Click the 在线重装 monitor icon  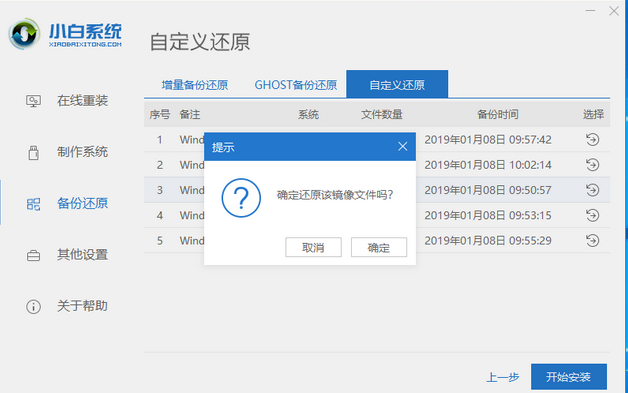(33, 101)
